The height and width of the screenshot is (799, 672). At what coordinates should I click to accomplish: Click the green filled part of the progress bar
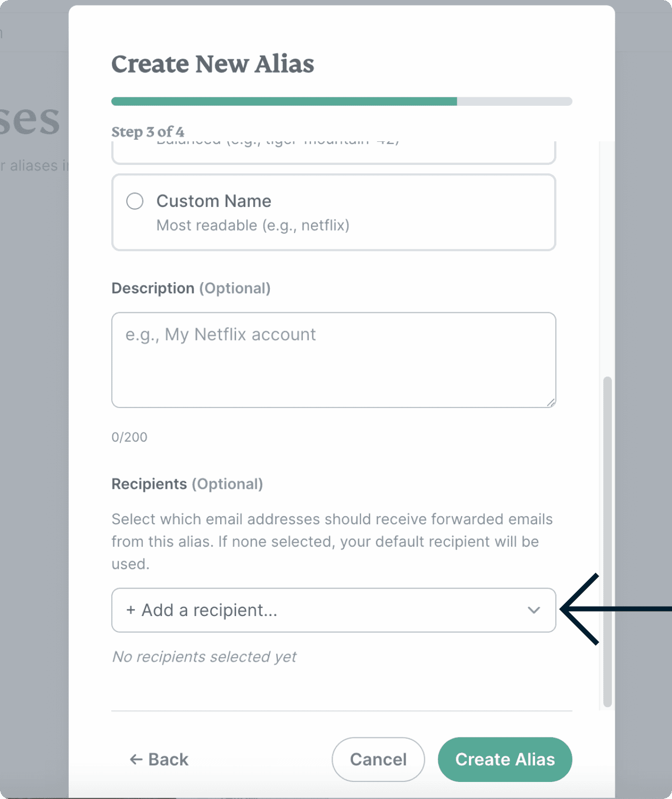click(284, 101)
